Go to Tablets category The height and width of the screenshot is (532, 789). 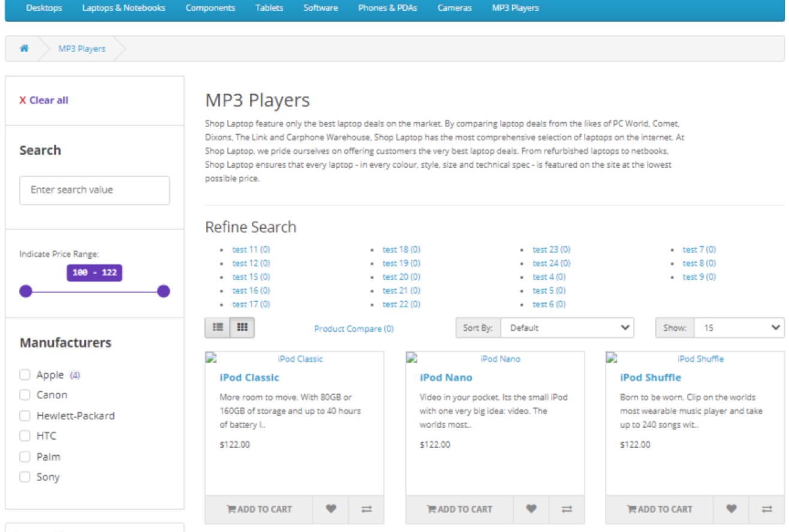click(269, 8)
